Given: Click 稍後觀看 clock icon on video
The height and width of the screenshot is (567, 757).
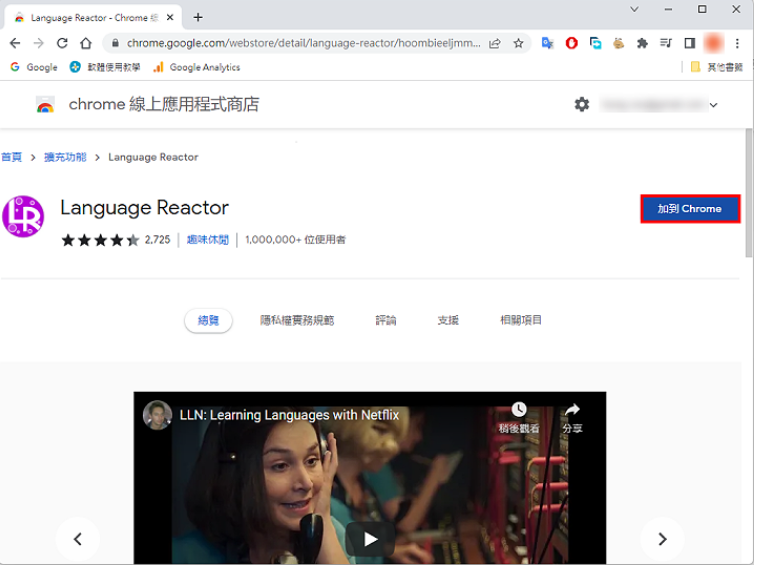Looking at the screenshot, I should point(519,410).
